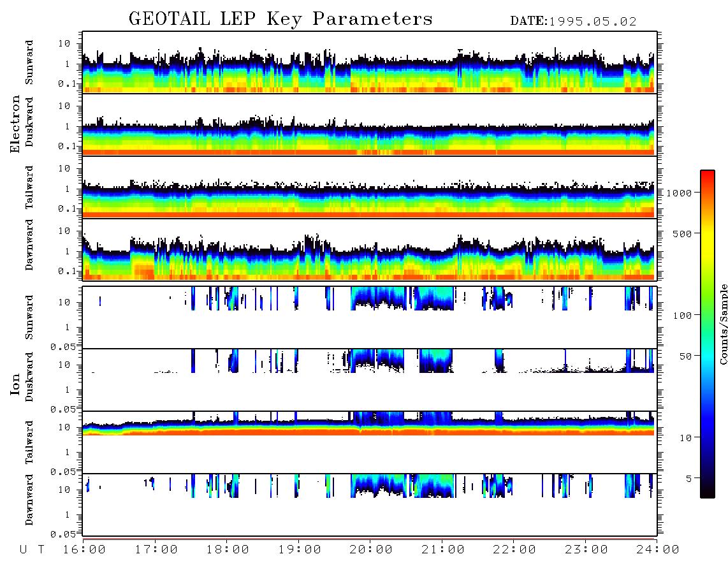Click the '22:00' time tick label

pos(514,550)
